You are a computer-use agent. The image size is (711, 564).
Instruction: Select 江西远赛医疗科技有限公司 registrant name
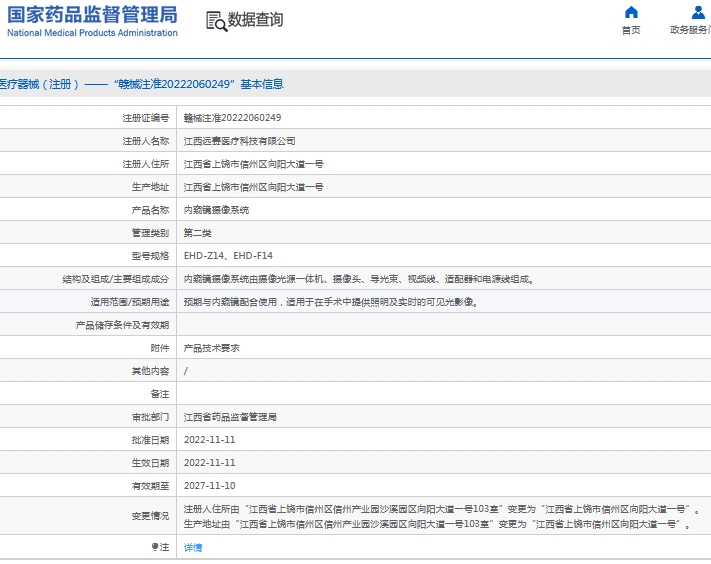click(239, 141)
